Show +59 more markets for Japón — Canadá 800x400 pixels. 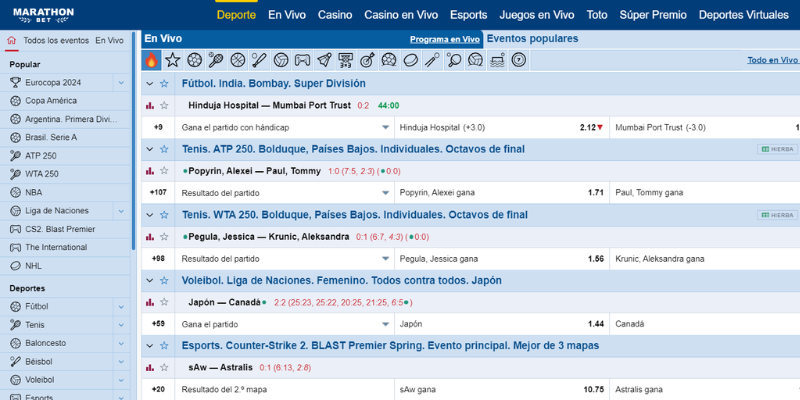pyautogui.click(x=158, y=324)
